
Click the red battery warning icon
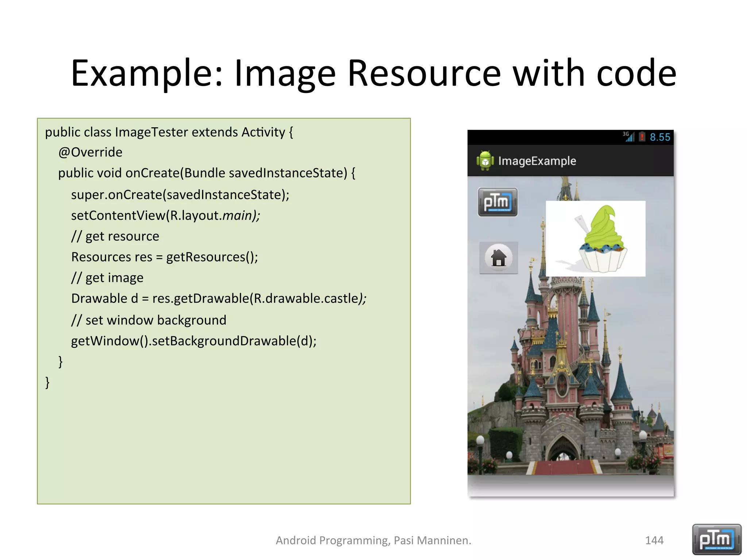(642, 137)
